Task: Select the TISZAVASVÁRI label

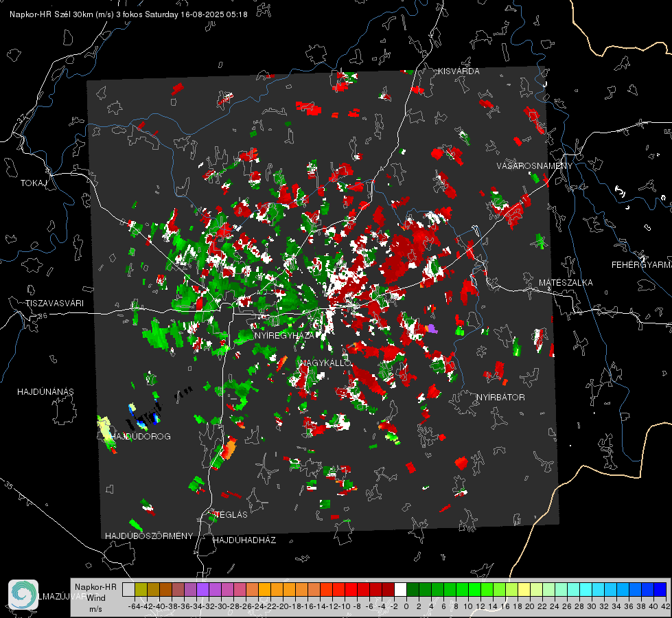Action: [x=55, y=304]
